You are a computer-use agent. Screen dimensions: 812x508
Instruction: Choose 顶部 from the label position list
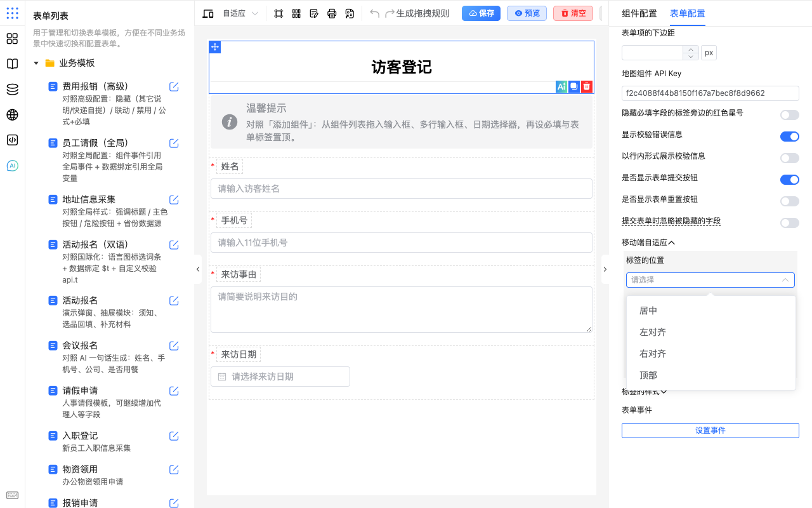tap(711, 375)
